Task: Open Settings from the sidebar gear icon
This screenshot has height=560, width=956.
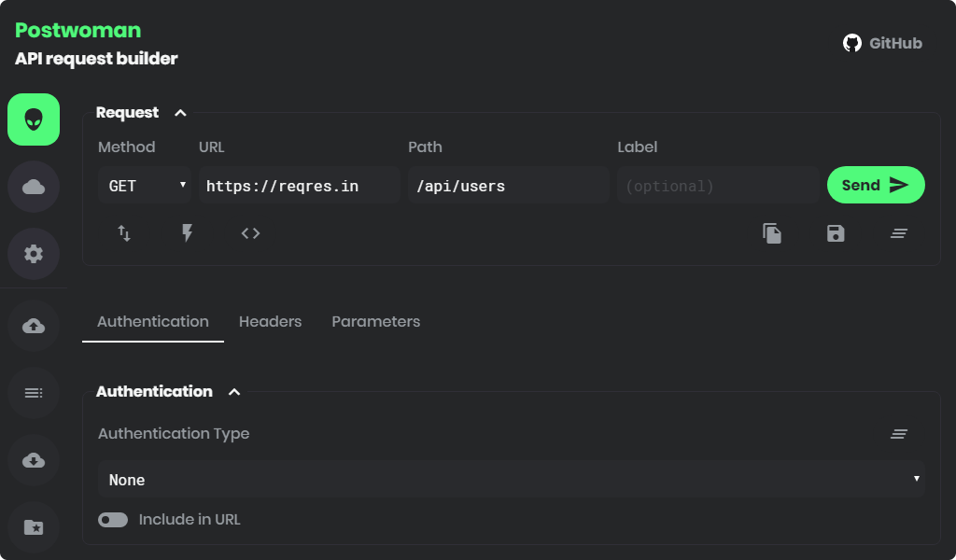Action: pos(33,253)
